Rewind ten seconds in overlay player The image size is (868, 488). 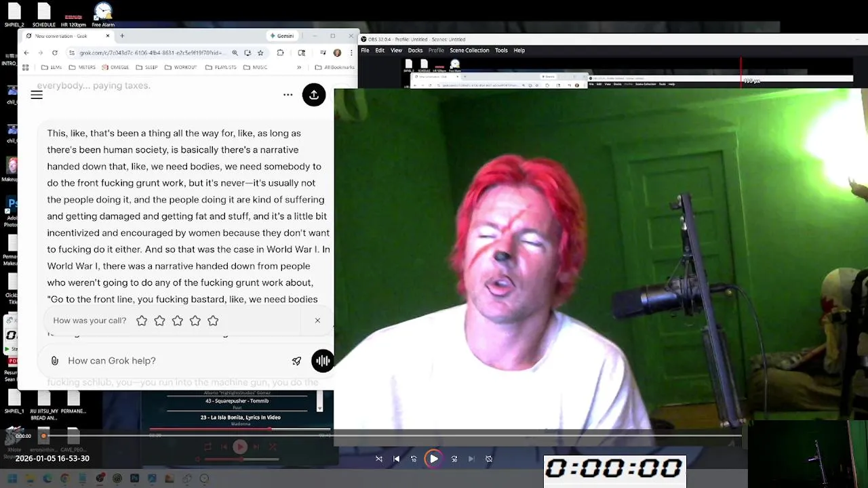(414, 459)
